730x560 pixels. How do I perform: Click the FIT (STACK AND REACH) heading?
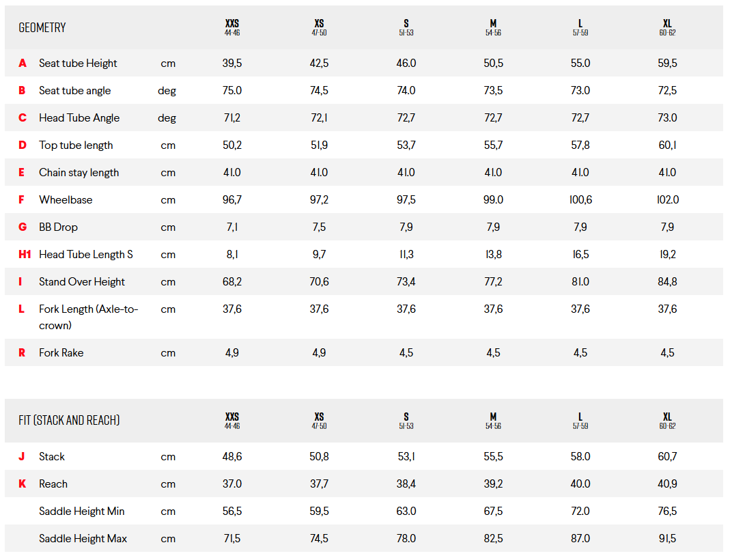[x=69, y=420]
